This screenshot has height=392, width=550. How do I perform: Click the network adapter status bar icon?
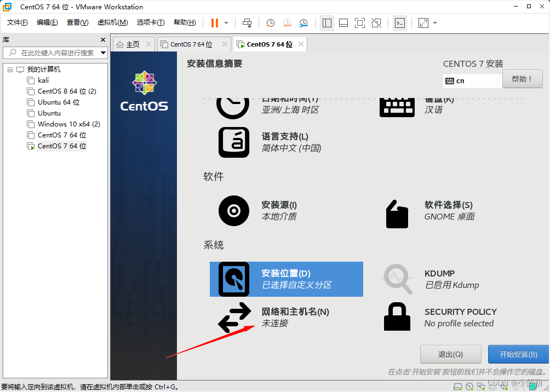tap(480, 387)
